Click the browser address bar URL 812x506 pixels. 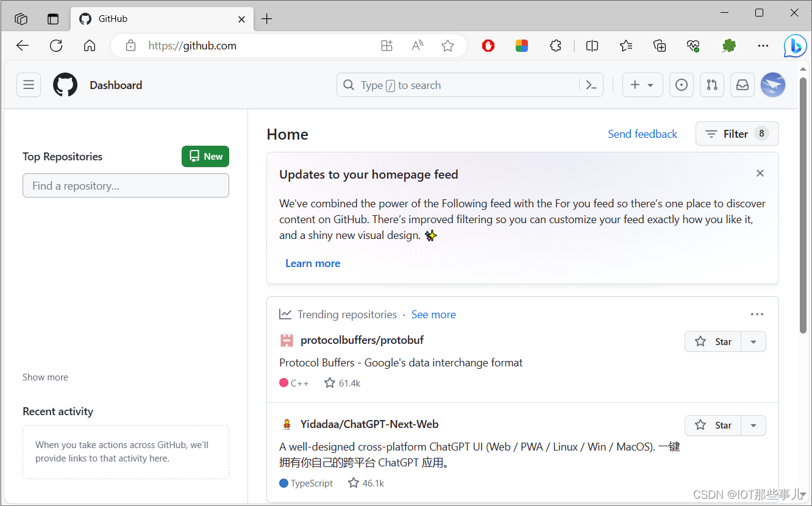(193, 46)
